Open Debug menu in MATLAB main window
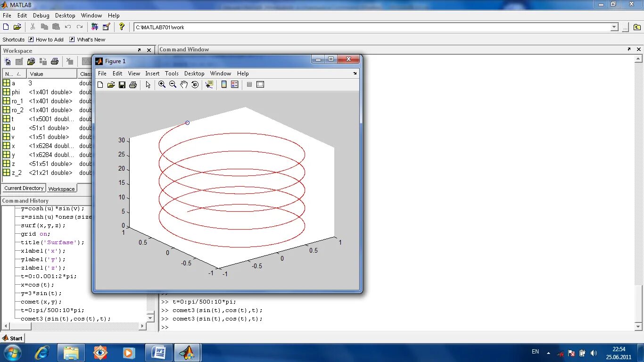 [x=41, y=16]
